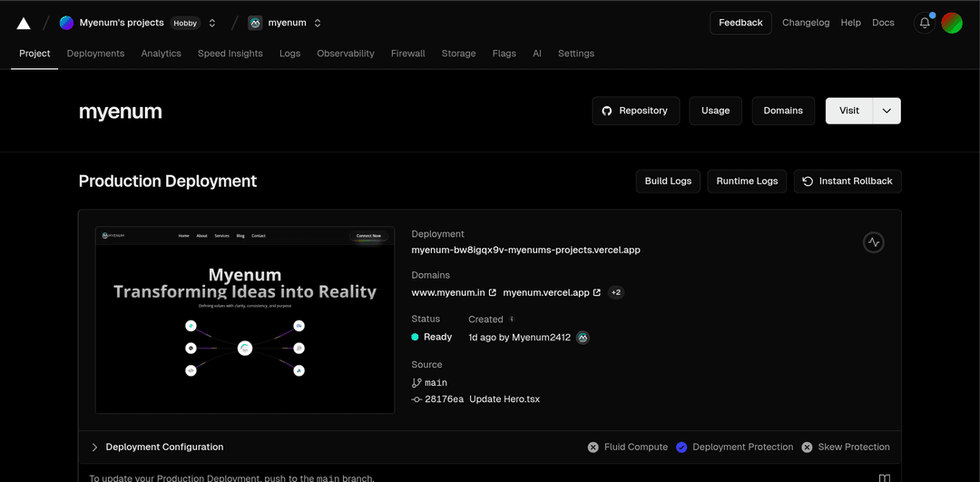Go to the Firewall tab
Screen dimensions: 980x482
pos(408,54)
